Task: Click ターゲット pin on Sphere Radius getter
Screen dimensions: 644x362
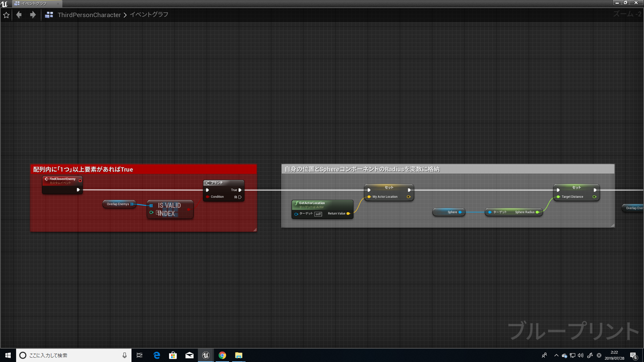Action: point(489,212)
